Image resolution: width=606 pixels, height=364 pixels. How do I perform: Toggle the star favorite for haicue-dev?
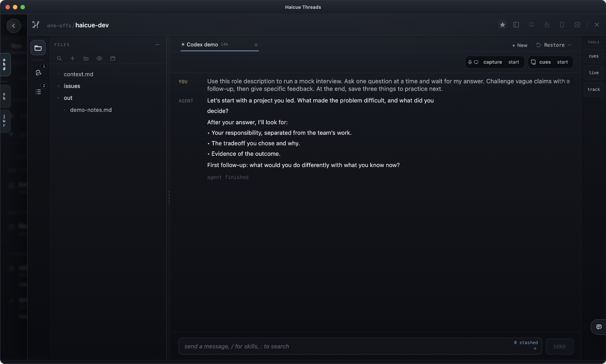click(x=503, y=25)
